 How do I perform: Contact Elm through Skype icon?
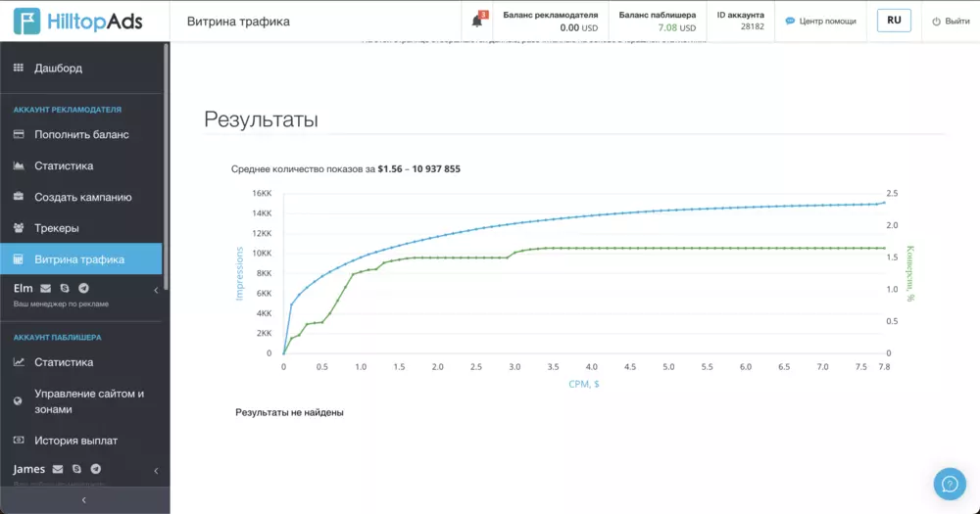(x=65, y=288)
